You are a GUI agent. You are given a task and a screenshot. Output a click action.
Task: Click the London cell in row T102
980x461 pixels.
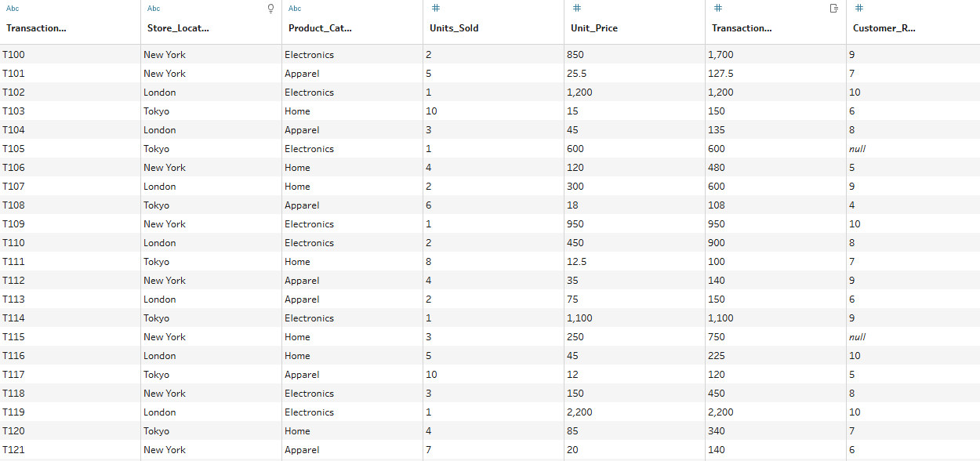pos(160,93)
